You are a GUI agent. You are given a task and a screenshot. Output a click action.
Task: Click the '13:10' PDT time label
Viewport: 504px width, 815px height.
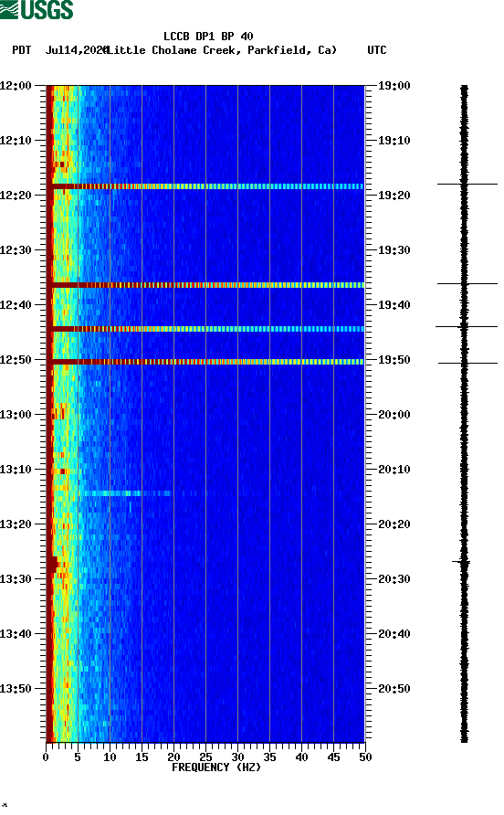pyautogui.click(x=16, y=470)
